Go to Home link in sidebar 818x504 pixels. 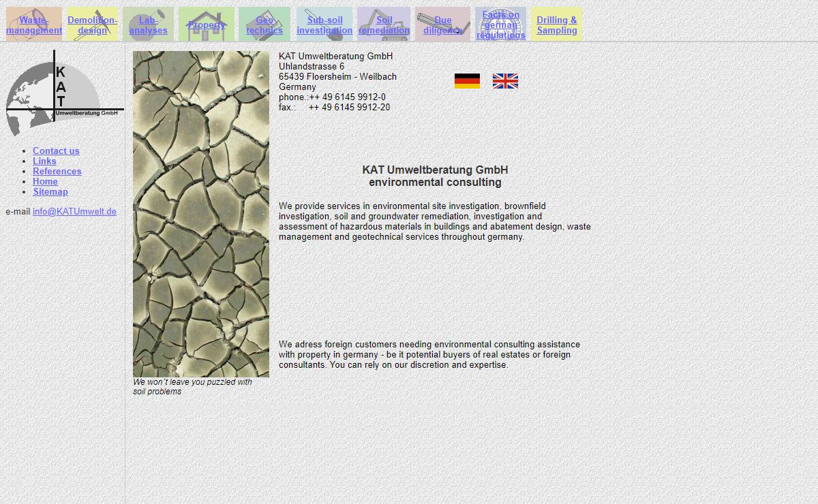click(45, 182)
